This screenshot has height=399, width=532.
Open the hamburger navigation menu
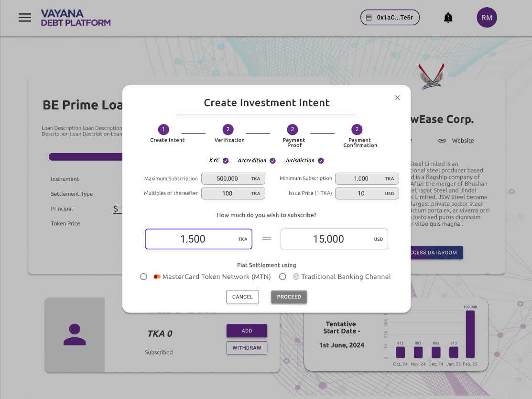pyautogui.click(x=25, y=17)
